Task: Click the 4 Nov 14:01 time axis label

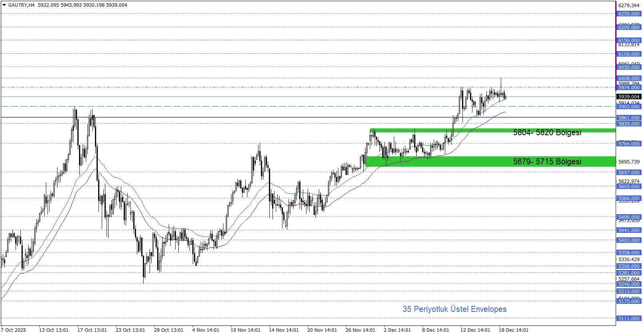Action: (205, 330)
